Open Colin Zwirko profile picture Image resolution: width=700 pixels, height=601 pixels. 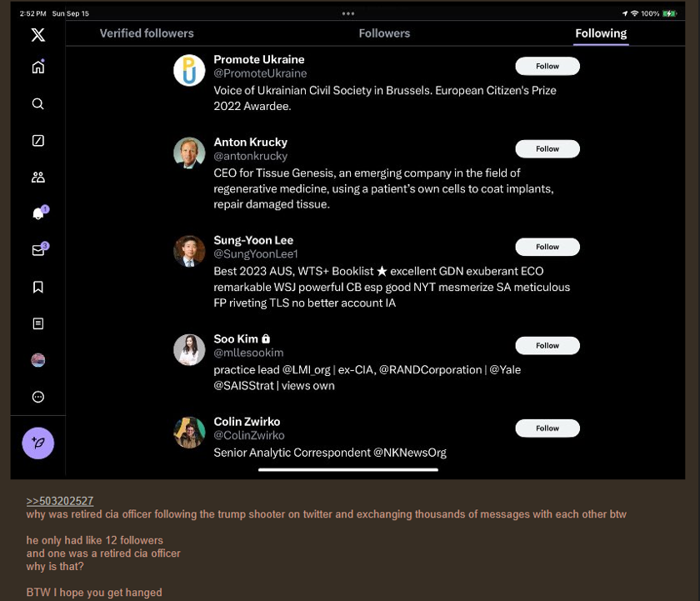tap(189, 433)
